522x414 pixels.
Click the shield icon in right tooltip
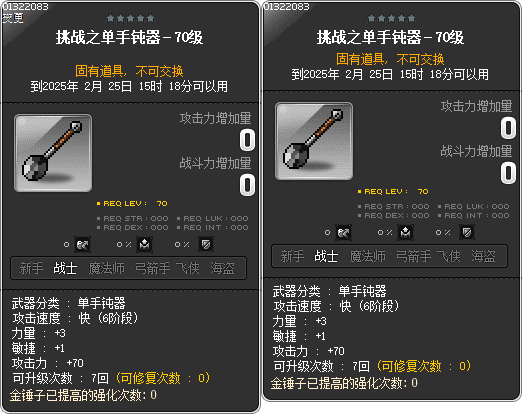(467, 232)
